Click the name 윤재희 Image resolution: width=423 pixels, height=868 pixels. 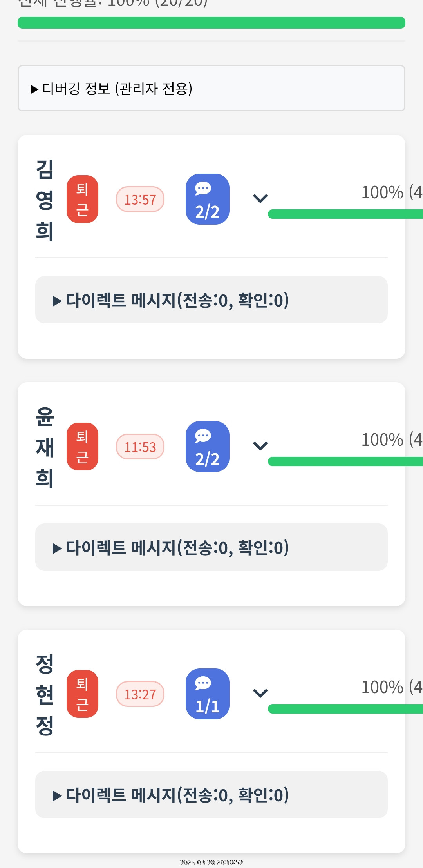(45, 447)
